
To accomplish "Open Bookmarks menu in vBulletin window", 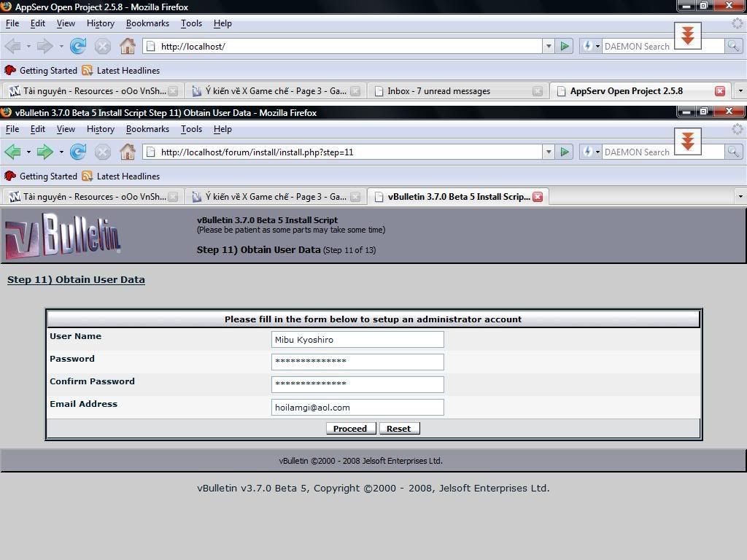I will (x=147, y=129).
